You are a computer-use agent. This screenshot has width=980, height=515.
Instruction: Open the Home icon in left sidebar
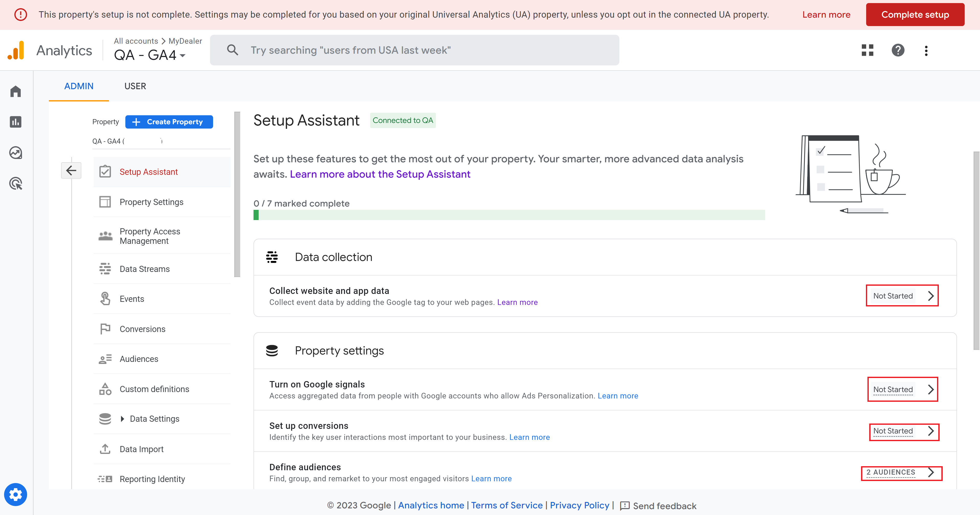click(x=16, y=91)
